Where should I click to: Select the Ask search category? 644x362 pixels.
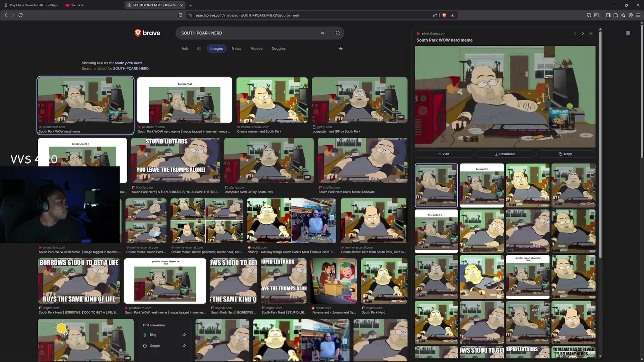[x=185, y=49]
